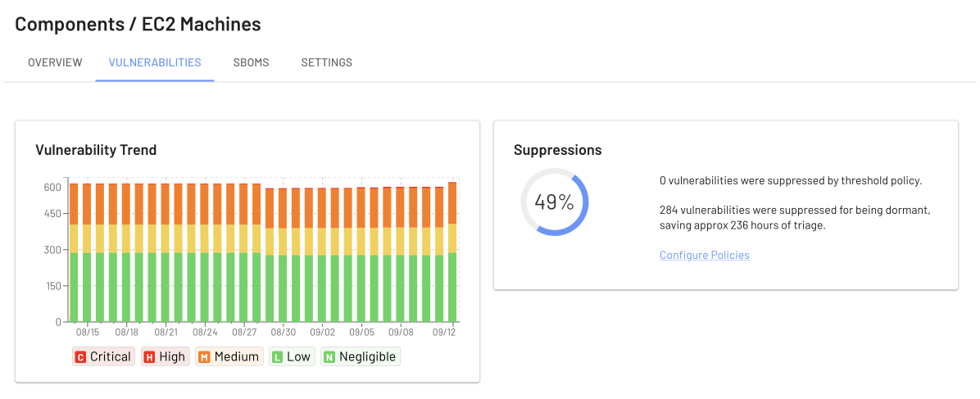980x399 pixels.
Task: Click the Components / EC2 Machines breadcrumb heading
Action: click(x=138, y=24)
